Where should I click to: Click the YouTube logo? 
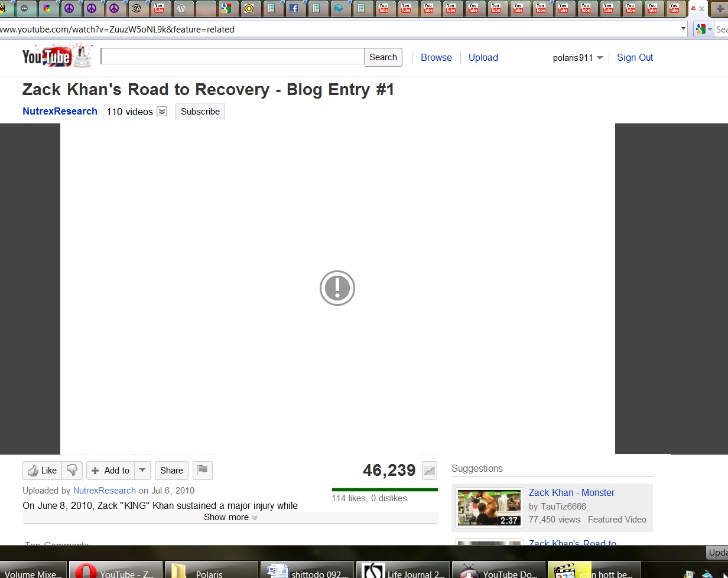click(x=57, y=57)
